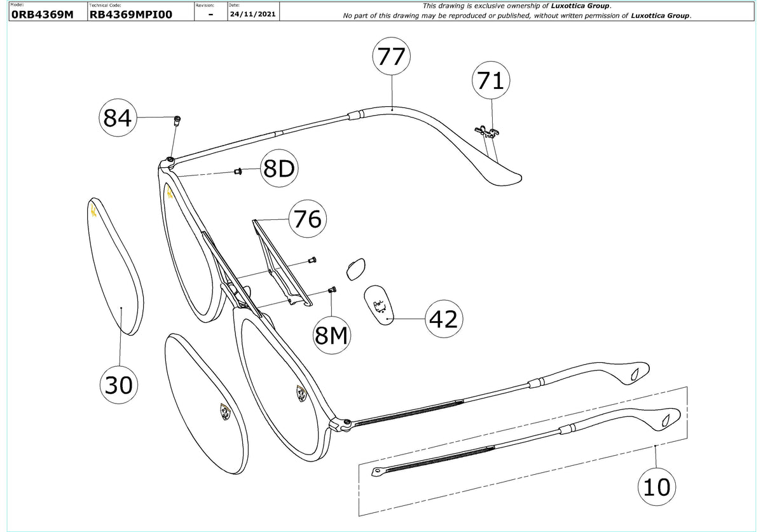This screenshot has width=763, height=532.
Task: Click part callout bubble 71
Action: point(491,81)
